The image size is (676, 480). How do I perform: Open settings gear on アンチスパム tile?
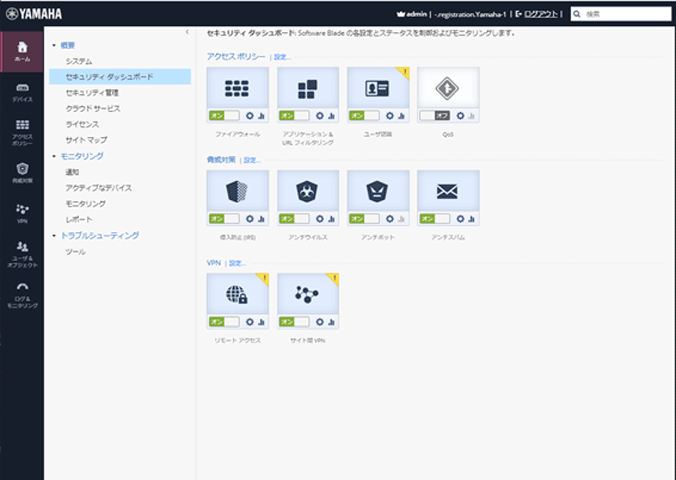pos(460,217)
